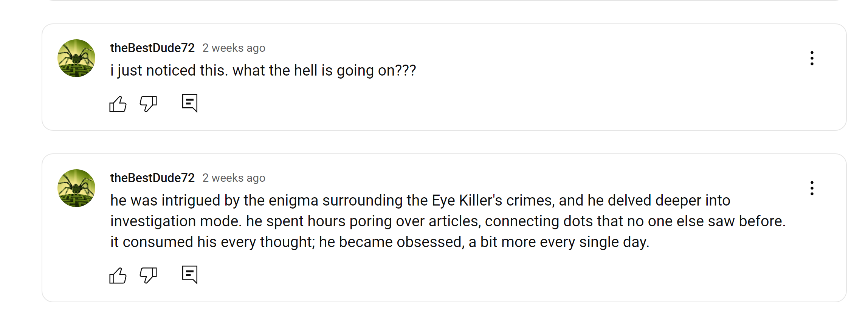Click the Eye Killer comment's "2 weeks ago" timestamp
The height and width of the screenshot is (317, 868).
coord(234,178)
